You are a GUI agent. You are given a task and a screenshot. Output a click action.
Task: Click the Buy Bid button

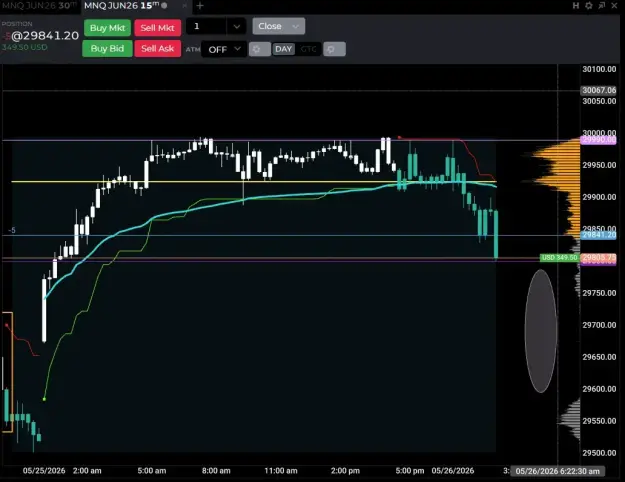[107, 49]
